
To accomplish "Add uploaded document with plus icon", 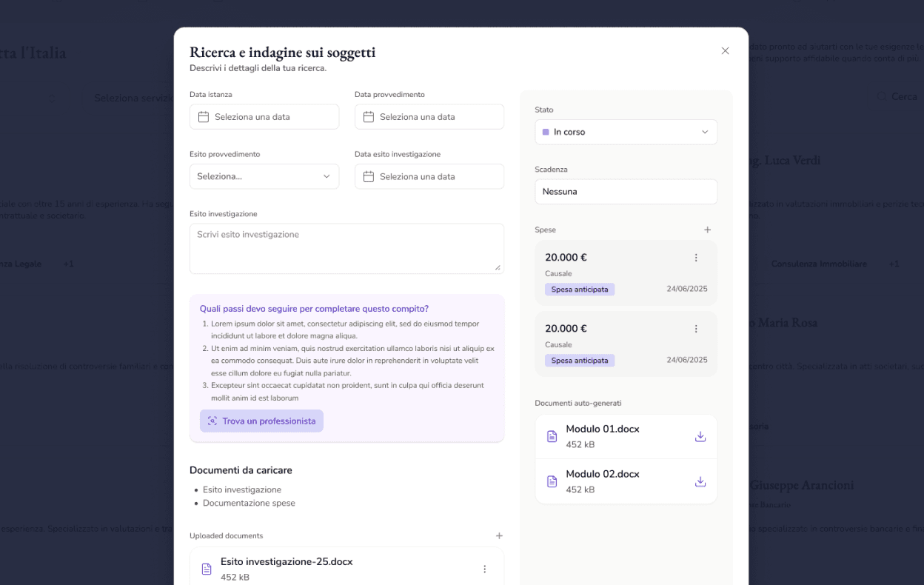I will pos(499,535).
